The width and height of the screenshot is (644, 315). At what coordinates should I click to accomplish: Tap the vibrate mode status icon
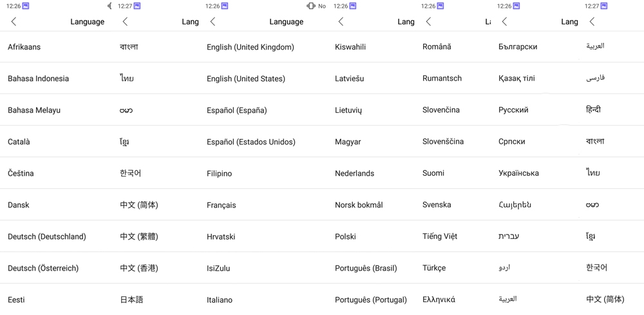311,6
